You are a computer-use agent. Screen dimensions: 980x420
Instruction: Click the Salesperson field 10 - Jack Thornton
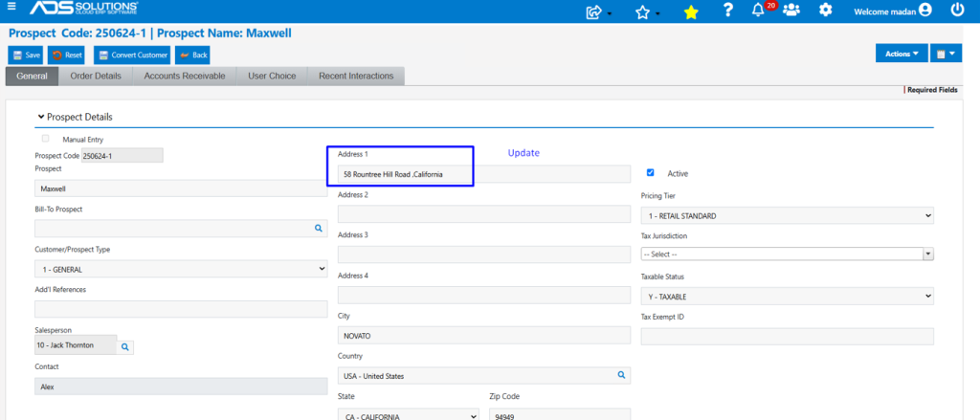(76, 345)
